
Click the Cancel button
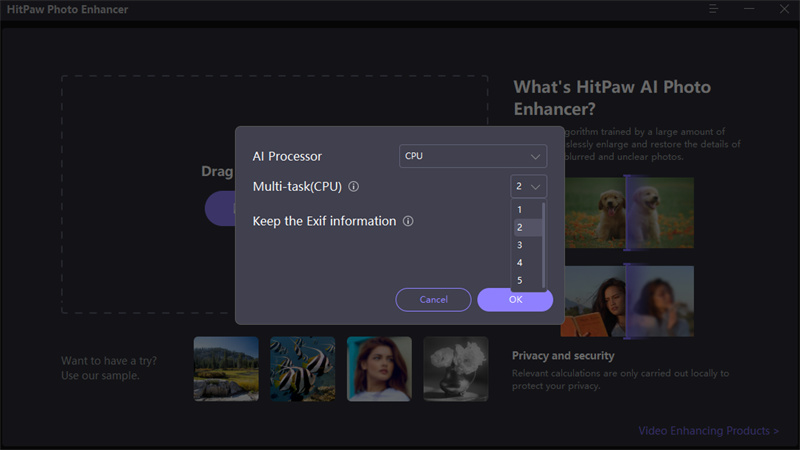point(433,299)
